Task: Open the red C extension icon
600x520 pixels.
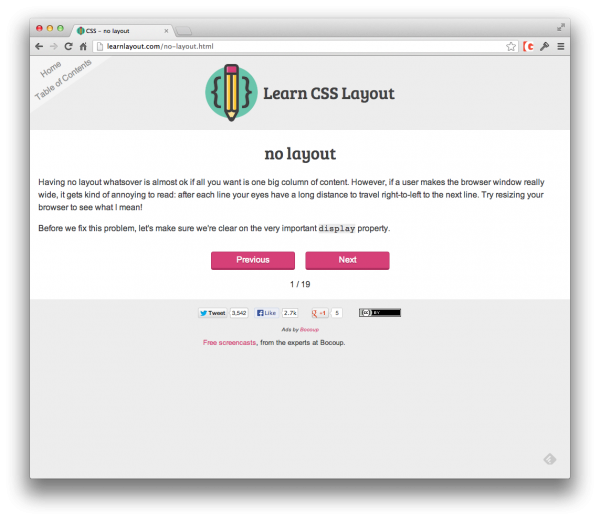Action: point(528,46)
